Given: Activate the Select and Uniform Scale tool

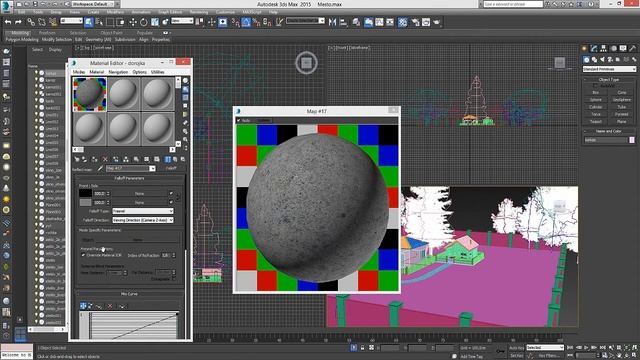Looking at the screenshot, I should [x=155, y=22].
